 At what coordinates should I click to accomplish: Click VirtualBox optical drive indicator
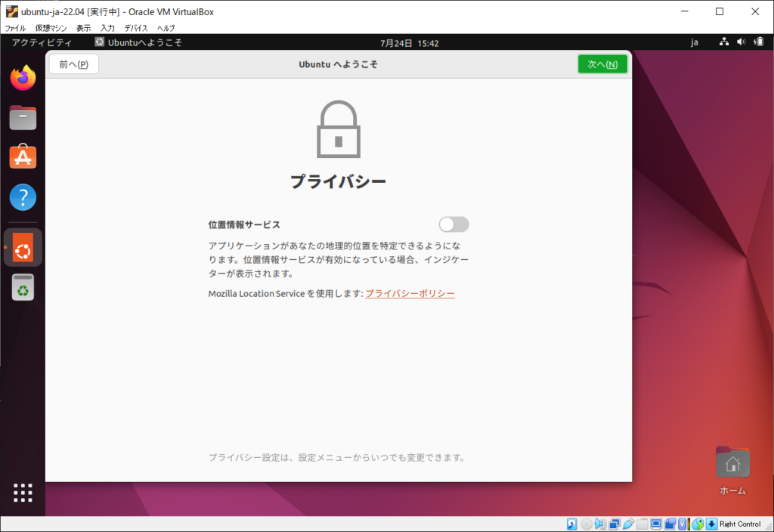pyautogui.click(x=587, y=524)
